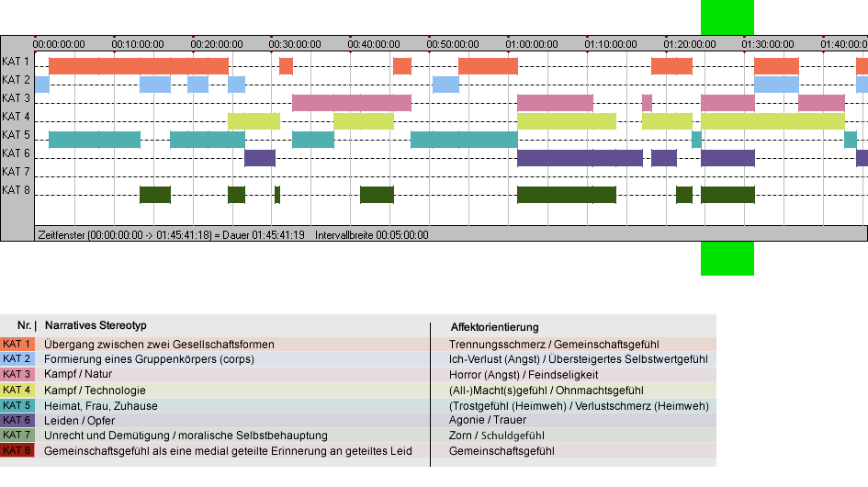Select the green KAT 7 legend swatch
Image resolution: width=868 pixels, height=487 pixels.
point(17,435)
